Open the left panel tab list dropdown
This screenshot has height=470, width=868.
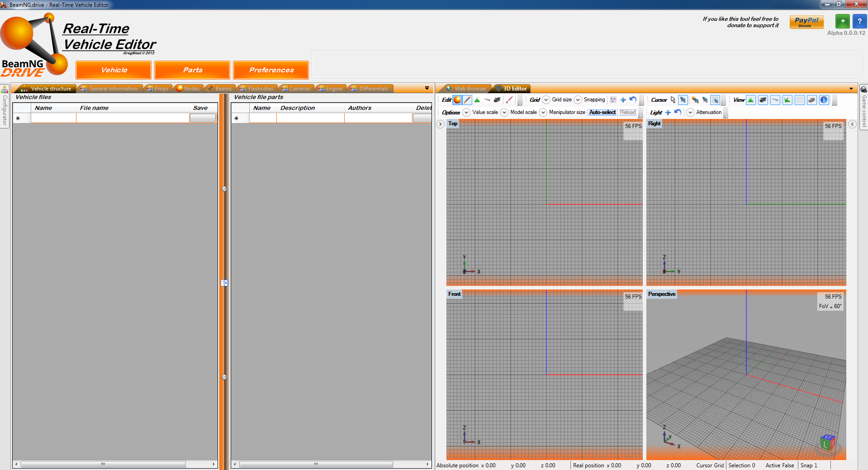tap(427, 88)
